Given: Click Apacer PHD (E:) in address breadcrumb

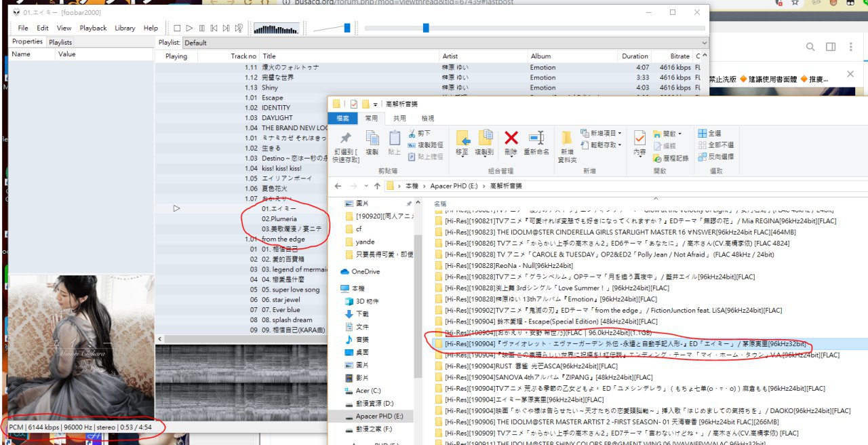Looking at the screenshot, I should coord(454,186).
